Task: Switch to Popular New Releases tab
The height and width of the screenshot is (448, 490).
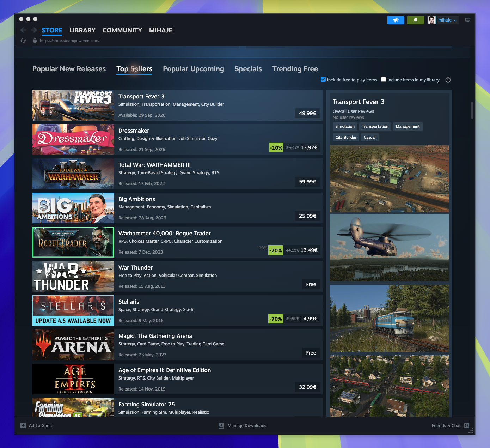Action: tap(69, 69)
